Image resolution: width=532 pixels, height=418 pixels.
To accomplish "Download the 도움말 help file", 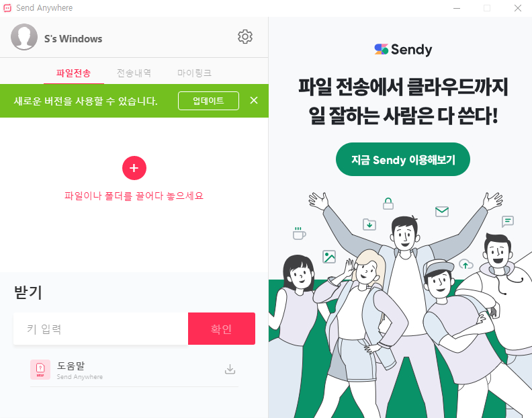I will (230, 369).
